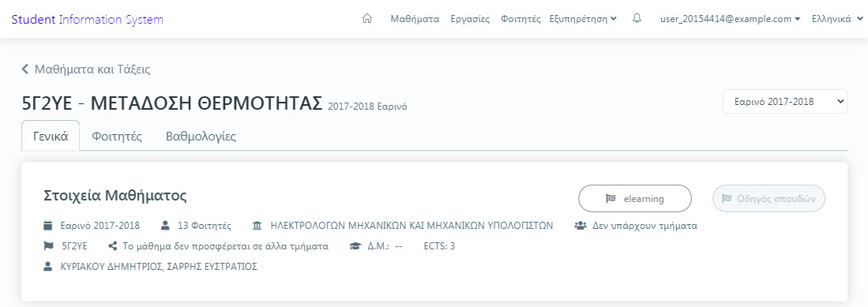The width and height of the screenshot is (868, 307).
Task: Click the Στοιχεία Μαθήματος heading
Action: (115, 195)
